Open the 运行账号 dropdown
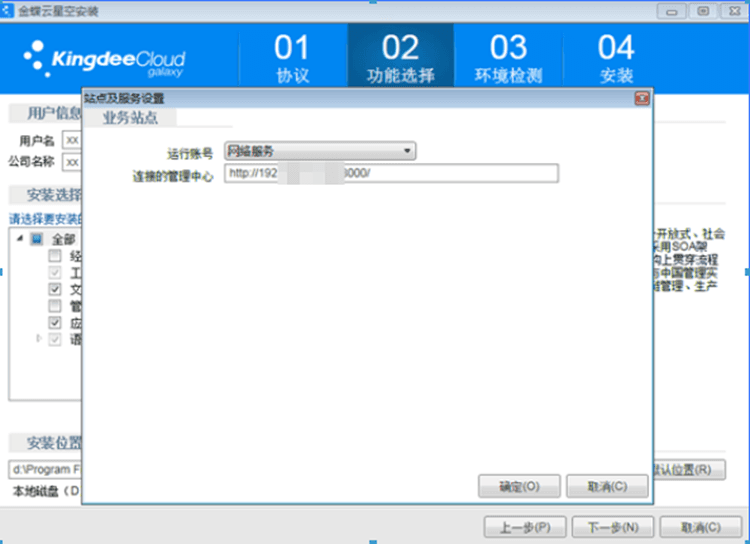This screenshot has height=544, width=750. pyautogui.click(x=320, y=151)
